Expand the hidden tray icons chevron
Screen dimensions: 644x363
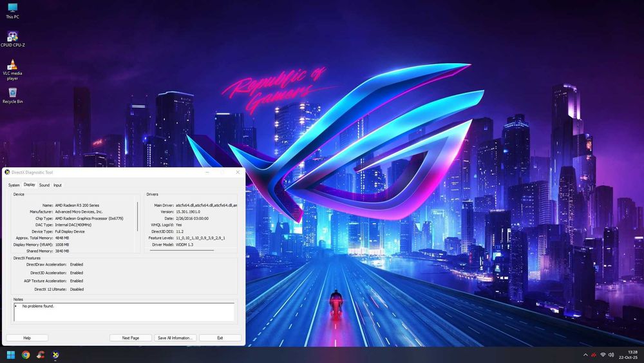585,355
